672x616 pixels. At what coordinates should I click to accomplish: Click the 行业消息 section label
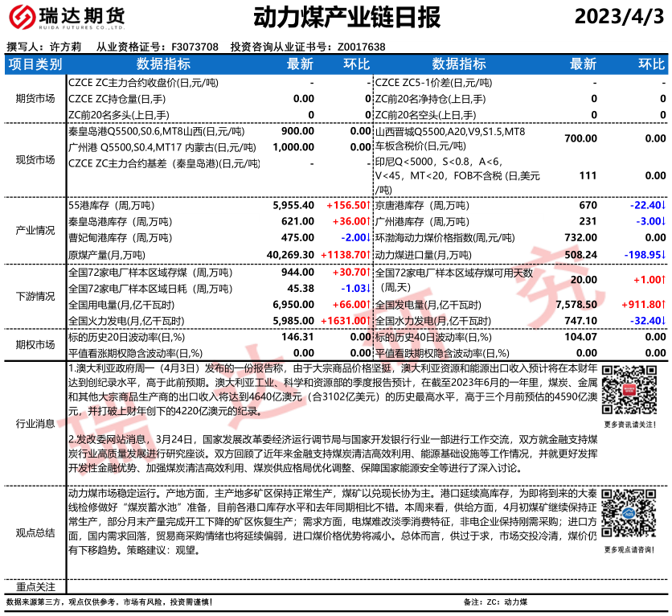[x=35, y=423]
